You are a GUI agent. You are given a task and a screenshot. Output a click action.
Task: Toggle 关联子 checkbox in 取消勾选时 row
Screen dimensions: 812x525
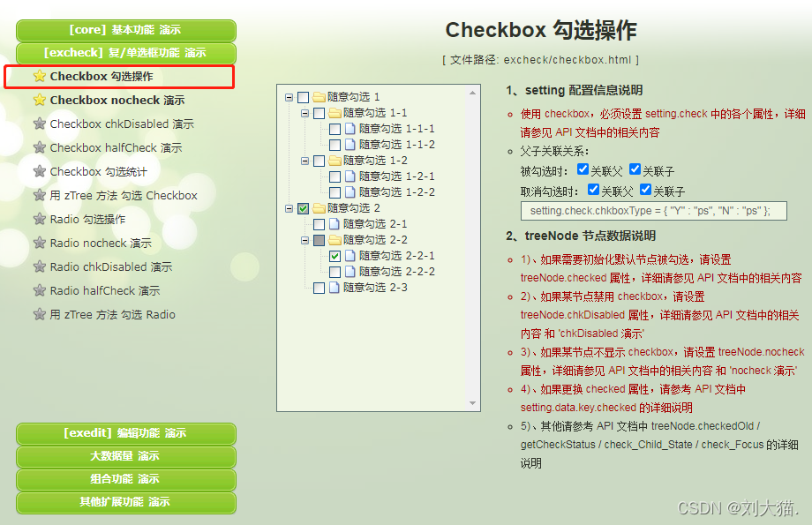645,189
